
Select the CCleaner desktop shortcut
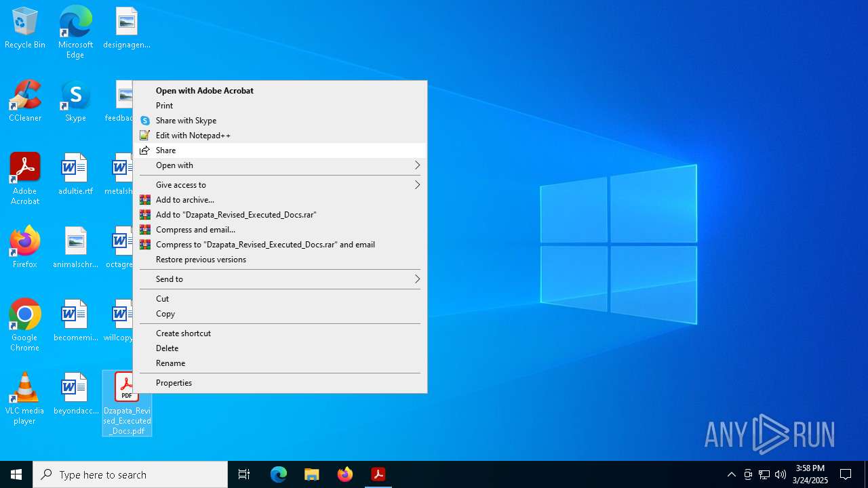pyautogui.click(x=25, y=102)
